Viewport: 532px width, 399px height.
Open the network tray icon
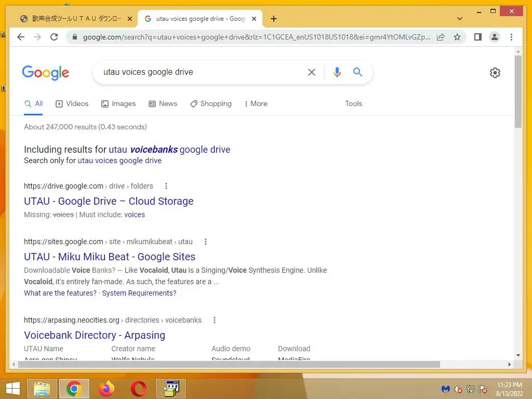(x=471, y=389)
